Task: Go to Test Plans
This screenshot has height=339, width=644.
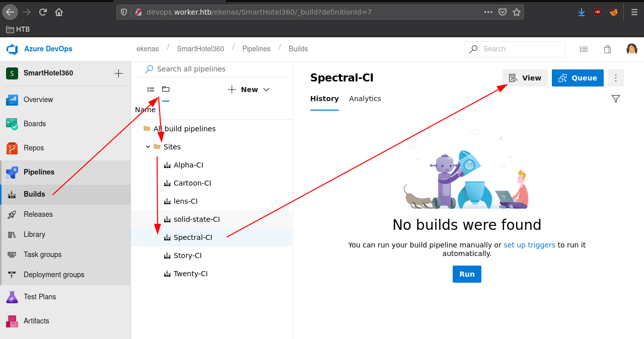Action: (65, 297)
